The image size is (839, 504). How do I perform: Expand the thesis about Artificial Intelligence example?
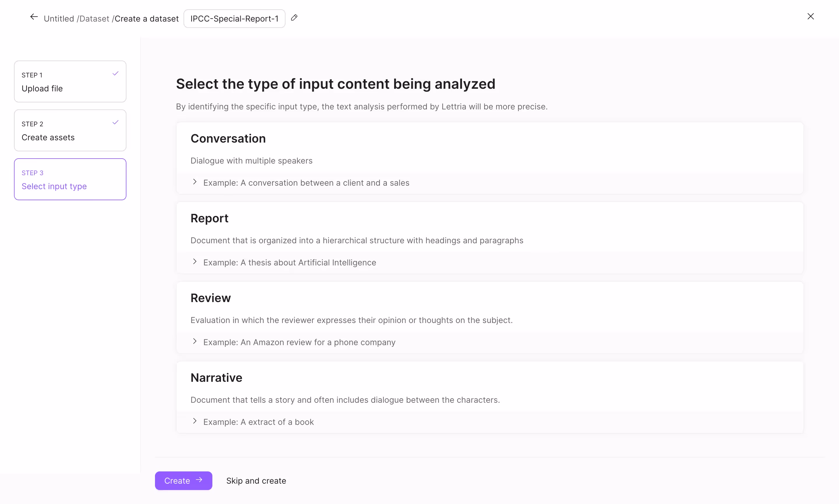point(195,262)
